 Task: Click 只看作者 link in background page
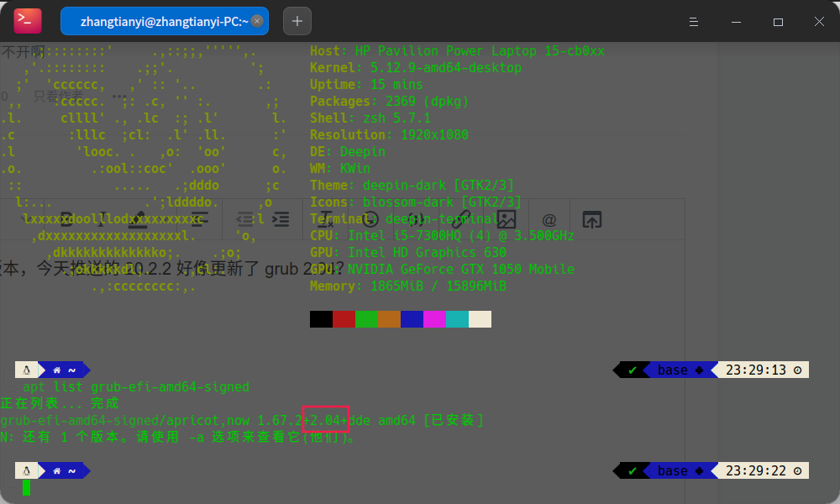(59, 95)
